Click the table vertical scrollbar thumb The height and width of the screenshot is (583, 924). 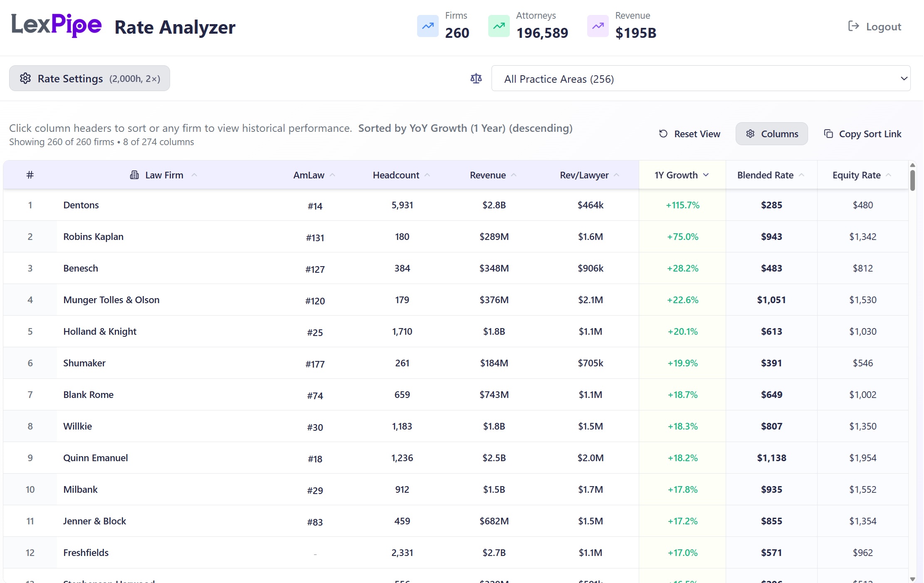(912, 180)
